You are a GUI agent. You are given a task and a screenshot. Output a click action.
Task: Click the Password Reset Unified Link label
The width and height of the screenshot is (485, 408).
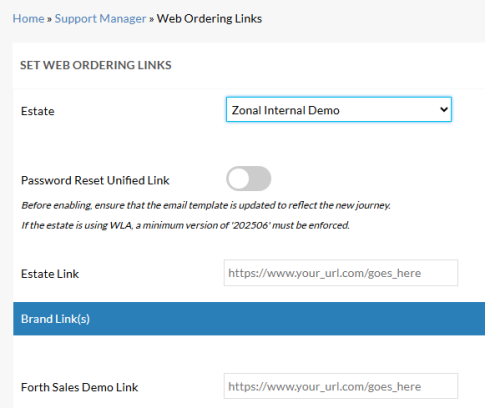tap(95, 180)
